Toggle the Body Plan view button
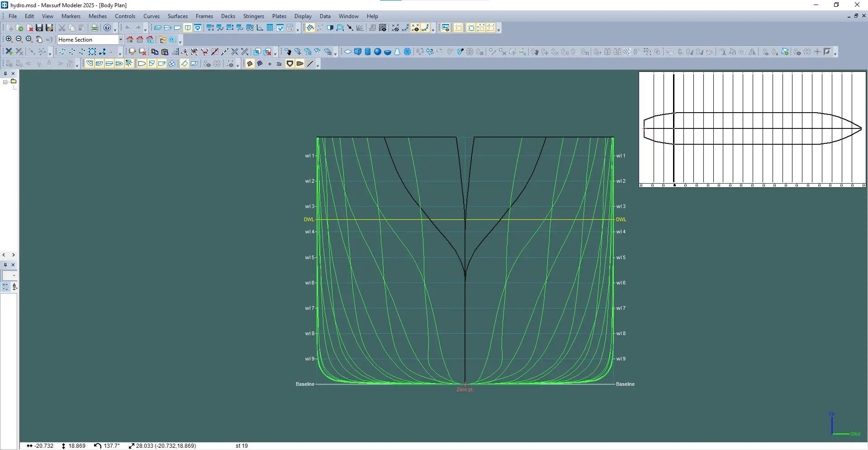 click(x=188, y=28)
